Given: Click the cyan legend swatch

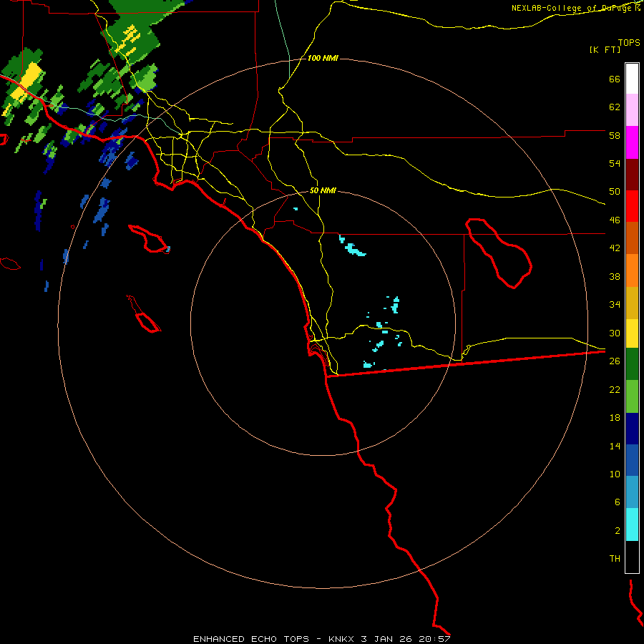Looking at the screenshot, I should coord(632,525).
